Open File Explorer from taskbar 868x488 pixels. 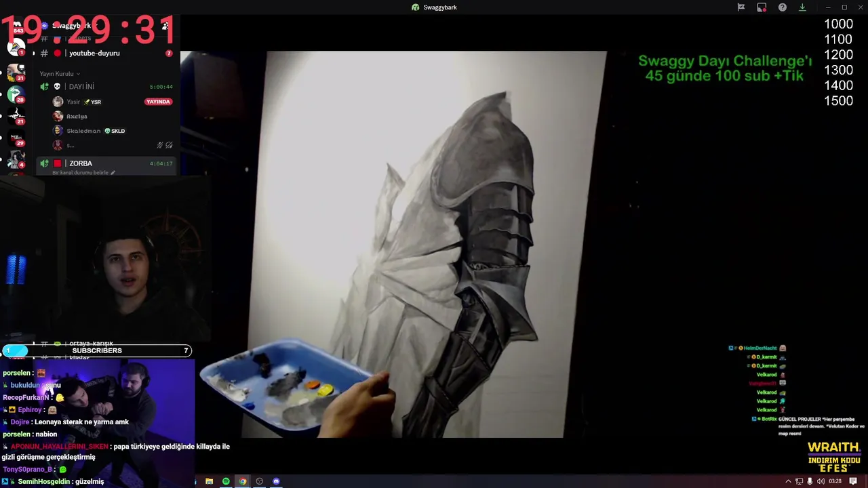pos(209,481)
